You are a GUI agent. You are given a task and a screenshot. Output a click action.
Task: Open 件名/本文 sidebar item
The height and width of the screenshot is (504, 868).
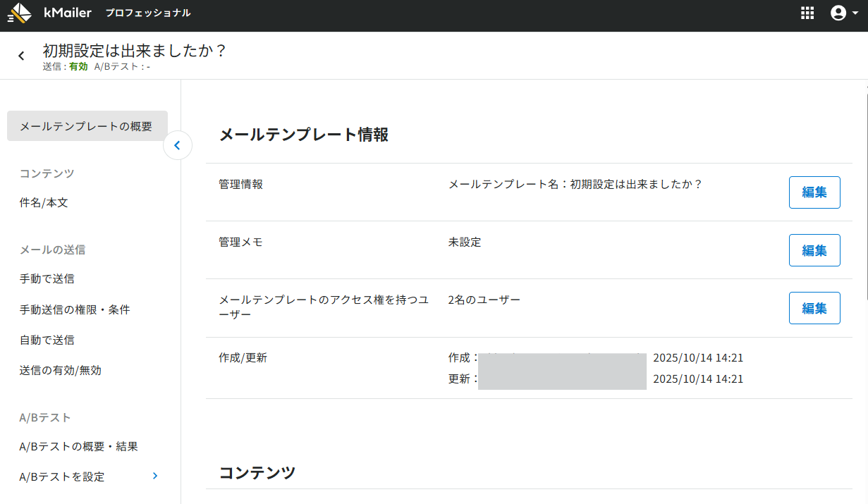point(44,203)
